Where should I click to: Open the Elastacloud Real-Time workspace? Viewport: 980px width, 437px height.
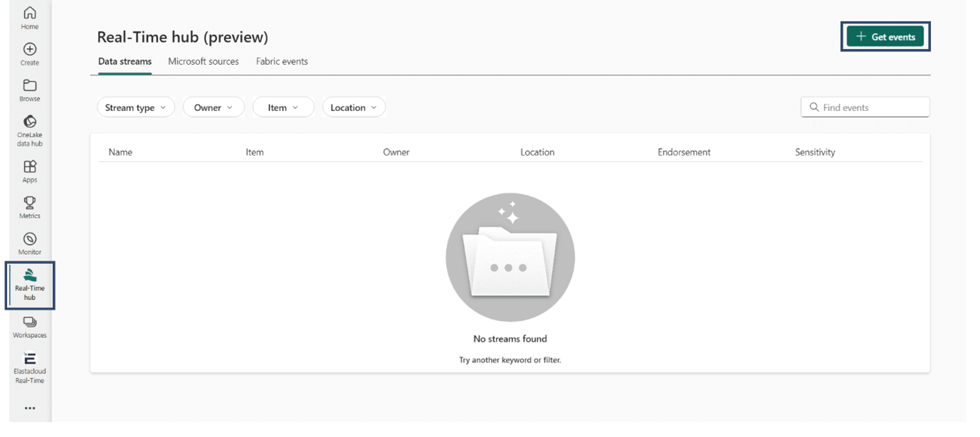point(30,368)
